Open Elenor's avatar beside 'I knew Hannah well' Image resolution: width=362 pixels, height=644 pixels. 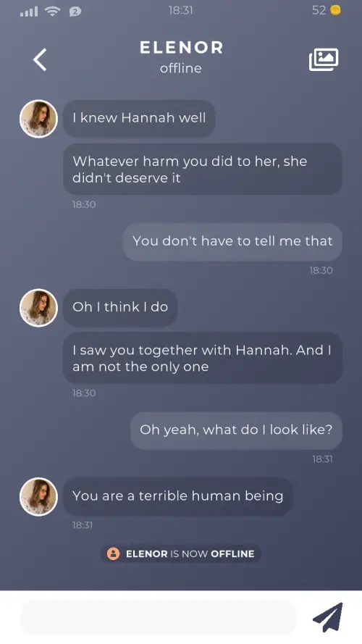click(38, 119)
